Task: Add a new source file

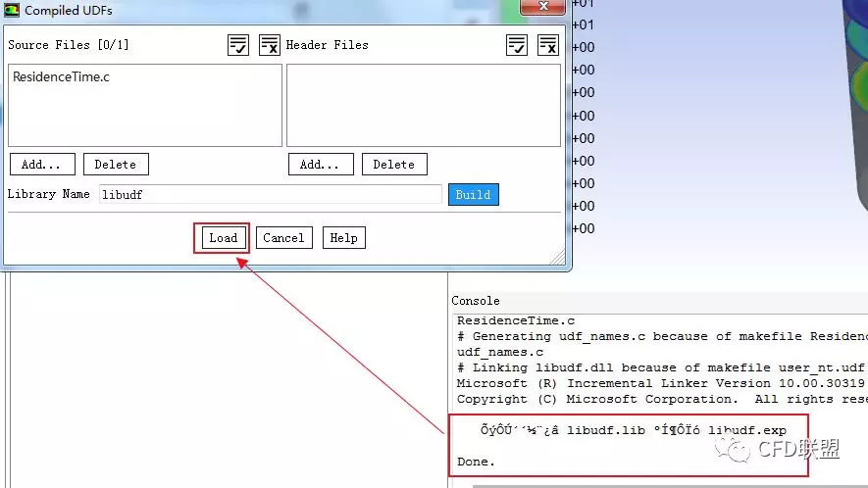Action: click(x=42, y=165)
